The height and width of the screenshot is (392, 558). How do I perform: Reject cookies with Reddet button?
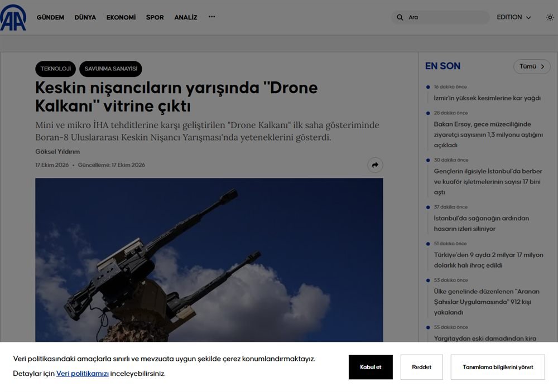pos(422,367)
